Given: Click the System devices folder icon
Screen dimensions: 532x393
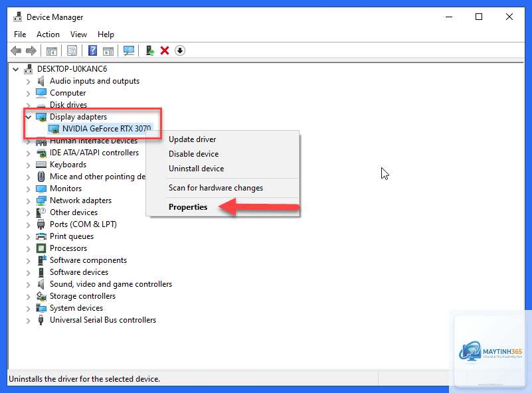Looking at the screenshot, I should 41,308.
